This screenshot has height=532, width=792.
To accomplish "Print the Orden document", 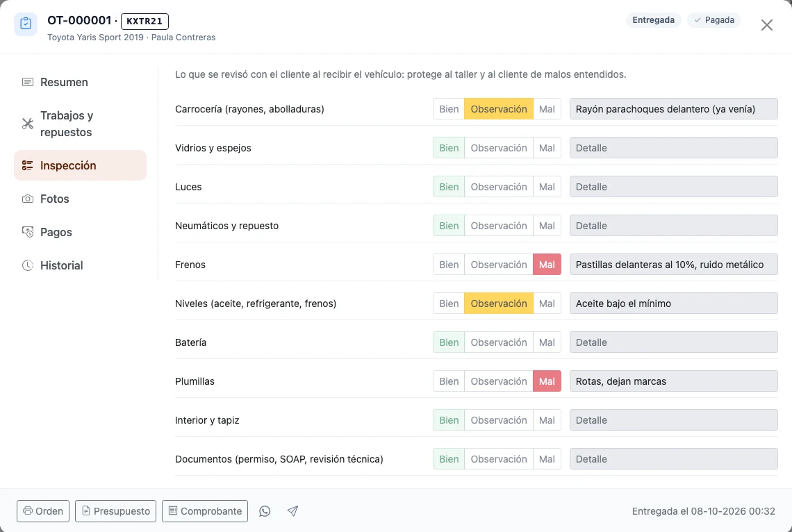I will tap(43, 511).
